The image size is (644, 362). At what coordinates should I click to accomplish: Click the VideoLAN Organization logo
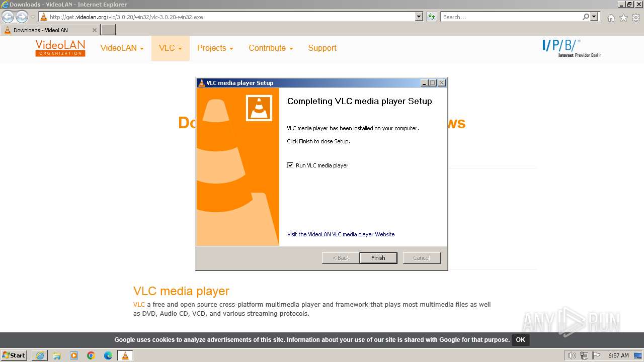[60, 48]
